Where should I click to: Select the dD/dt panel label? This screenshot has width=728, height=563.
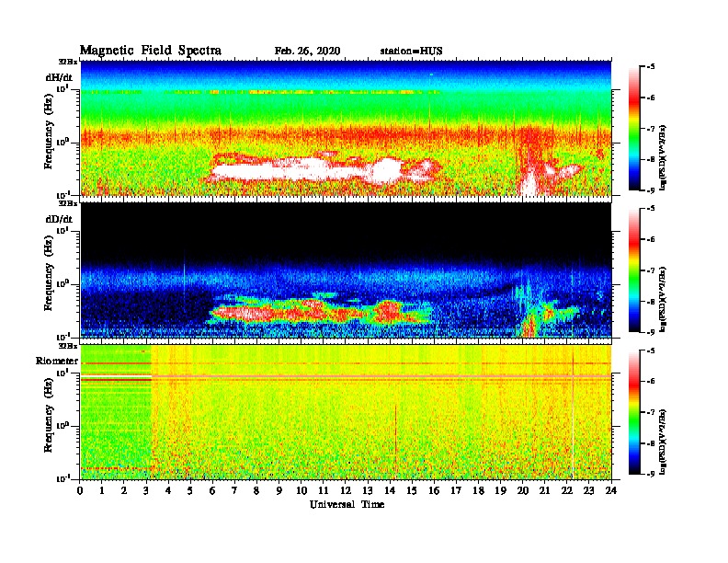(x=59, y=219)
